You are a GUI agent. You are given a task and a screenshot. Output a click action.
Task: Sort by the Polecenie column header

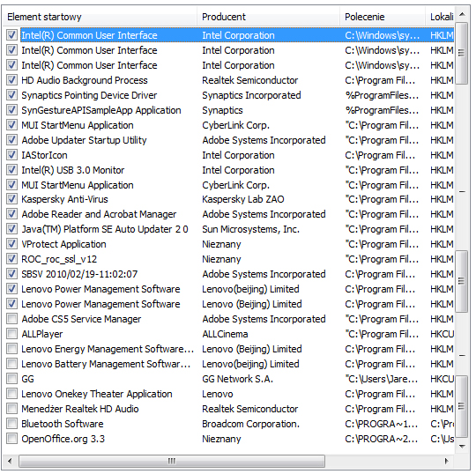tap(383, 17)
